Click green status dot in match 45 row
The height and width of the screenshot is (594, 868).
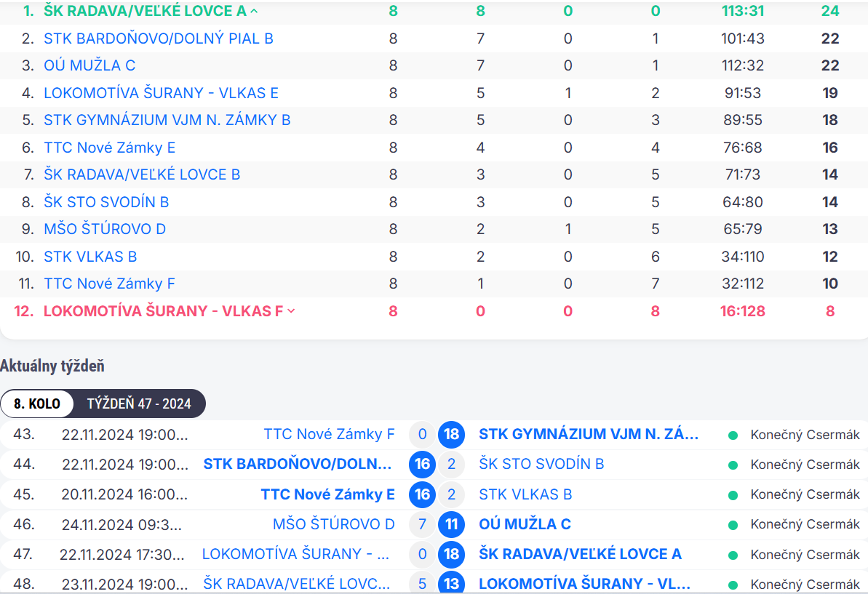733,495
